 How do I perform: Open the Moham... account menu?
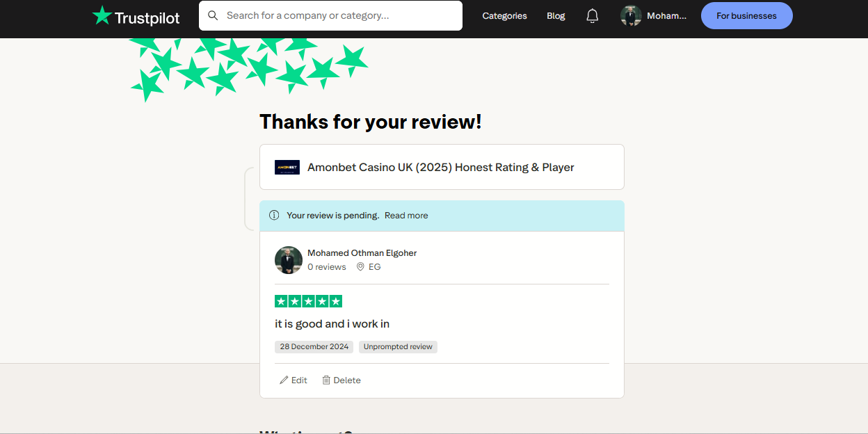(x=666, y=15)
